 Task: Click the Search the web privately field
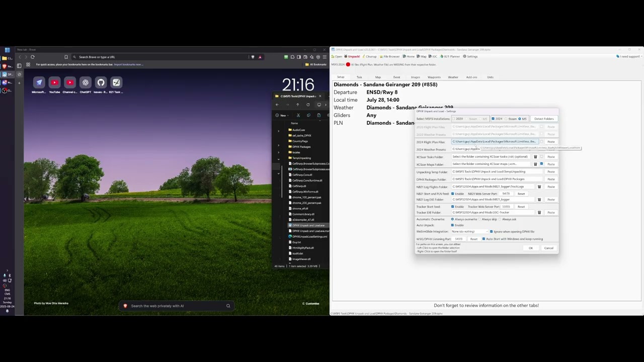point(176,306)
